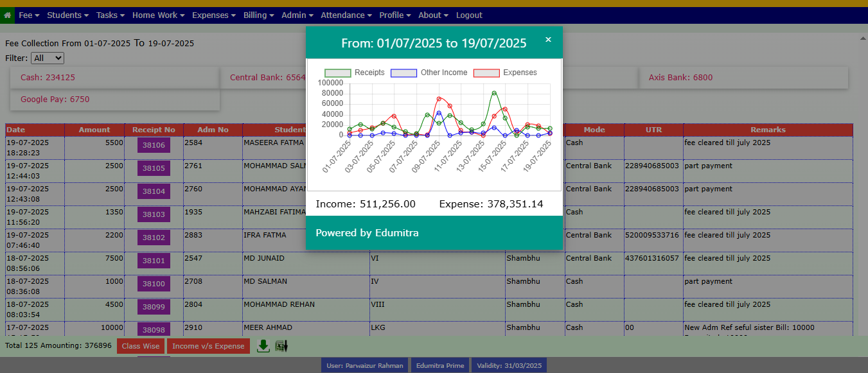The width and height of the screenshot is (868, 373).
Task: Open receipt 38106 for Maseera Fatma
Action: [x=154, y=145]
